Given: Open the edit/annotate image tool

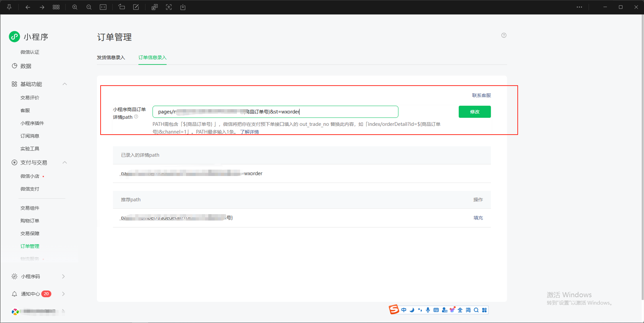Looking at the screenshot, I should coord(136,7).
